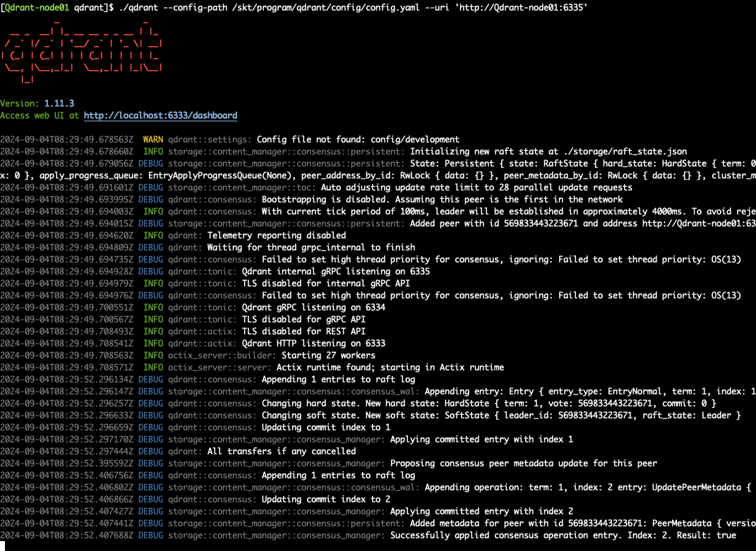The height and width of the screenshot is (551, 756).
Task: Click the yellow WARN log level label
Action: [153, 140]
